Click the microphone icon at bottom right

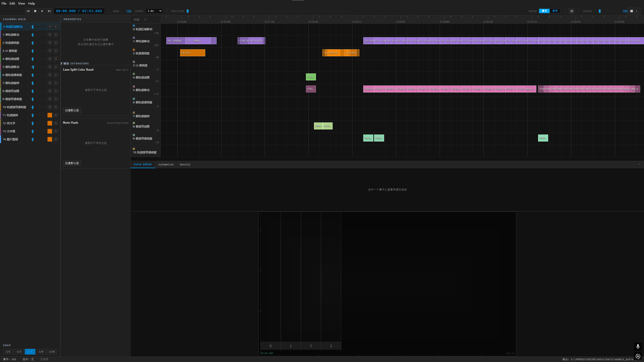coord(638,346)
